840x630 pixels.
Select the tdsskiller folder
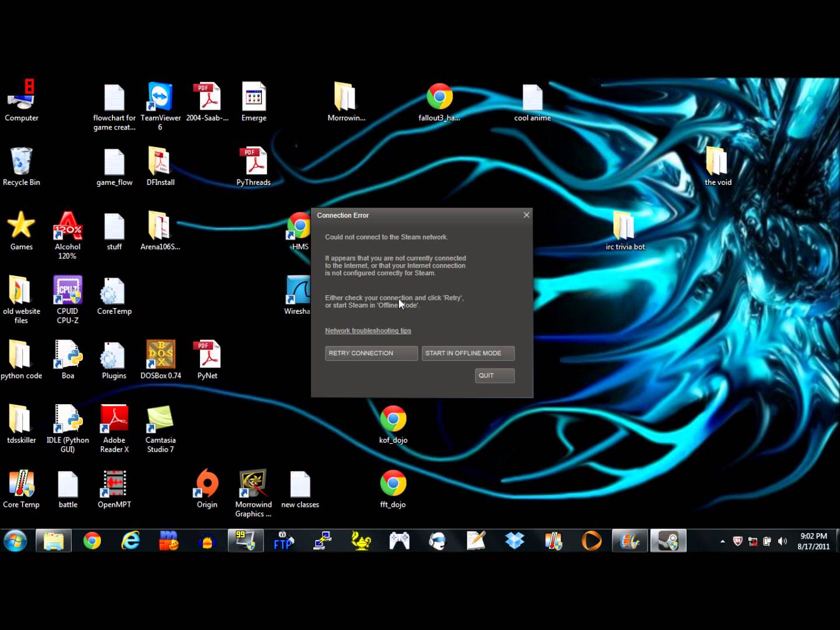click(x=22, y=424)
